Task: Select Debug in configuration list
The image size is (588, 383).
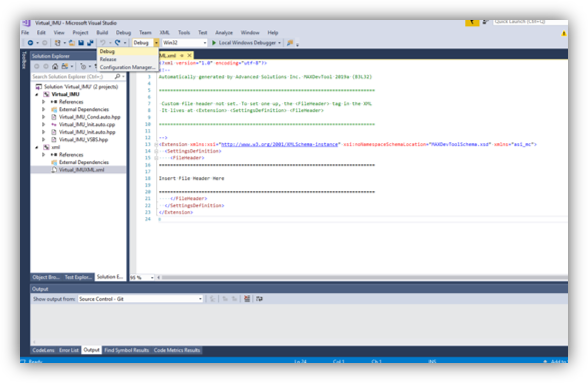Action: click(128, 51)
